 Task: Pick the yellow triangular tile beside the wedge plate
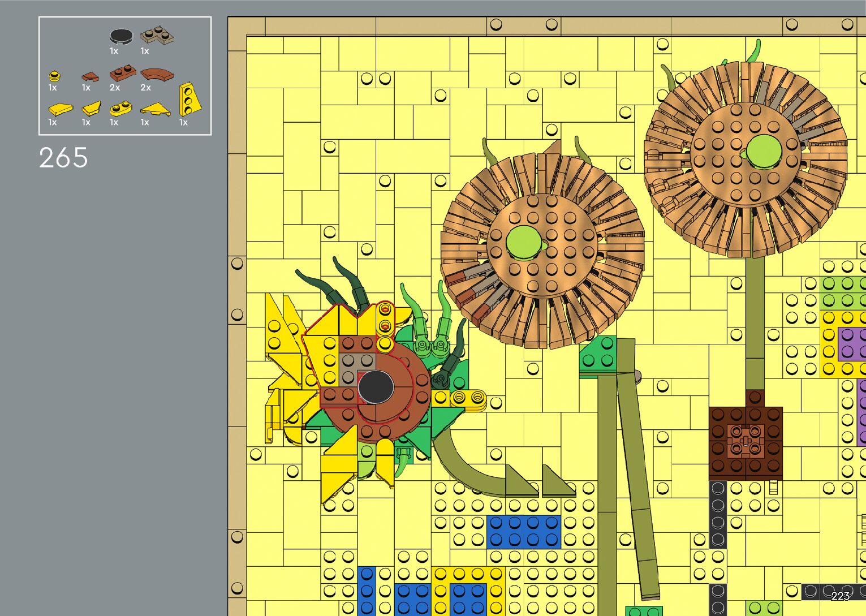click(155, 109)
